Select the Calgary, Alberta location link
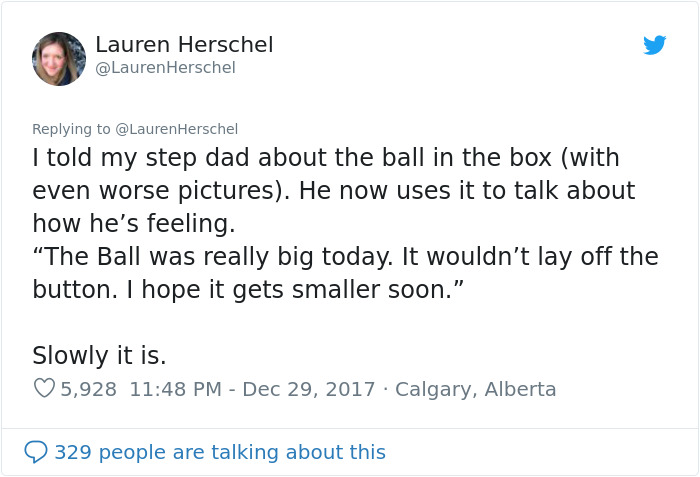The width and height of the screenshot is (700, 477). click(476, 389)
